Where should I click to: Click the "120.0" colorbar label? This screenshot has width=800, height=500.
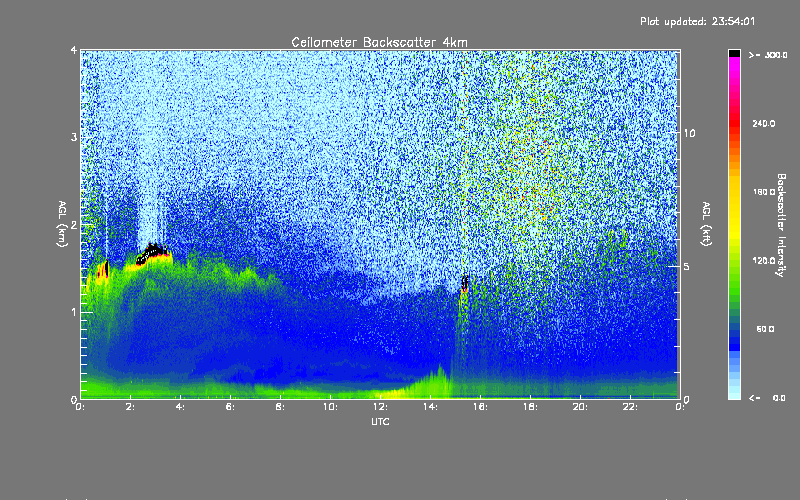tap(764, 260)
